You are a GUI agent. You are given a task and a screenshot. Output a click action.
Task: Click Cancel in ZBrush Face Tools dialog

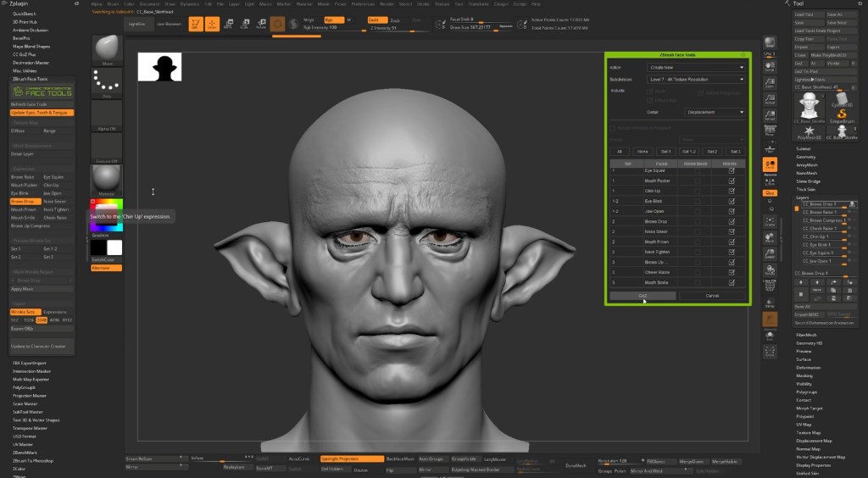(712, 296)
